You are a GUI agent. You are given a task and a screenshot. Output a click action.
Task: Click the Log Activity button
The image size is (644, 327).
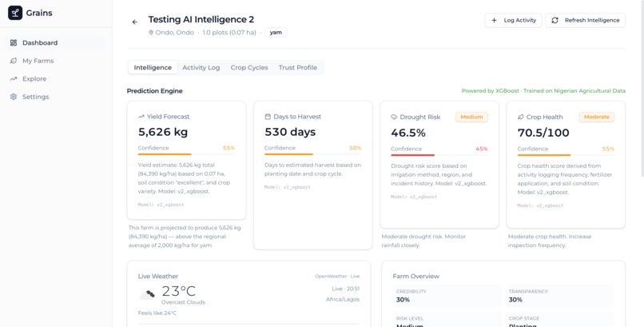(514, 20)
